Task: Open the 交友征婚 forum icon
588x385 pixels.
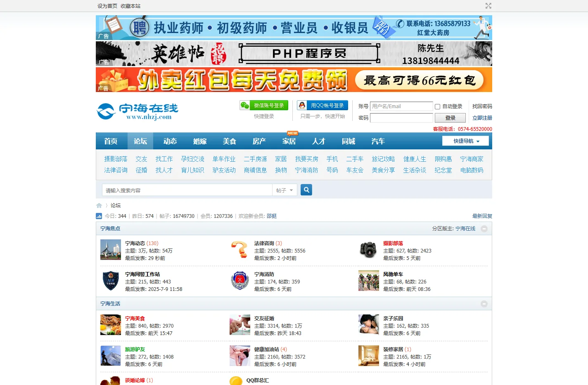Action: 239,325
